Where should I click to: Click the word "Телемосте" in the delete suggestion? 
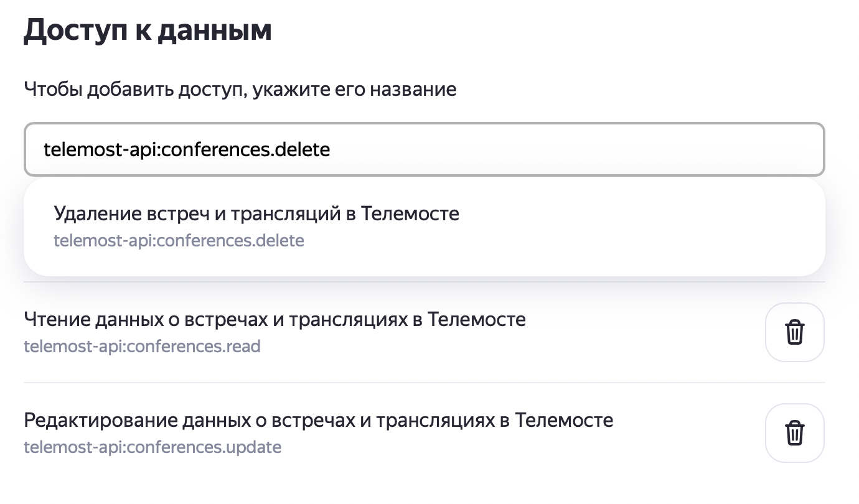[410, 214]
